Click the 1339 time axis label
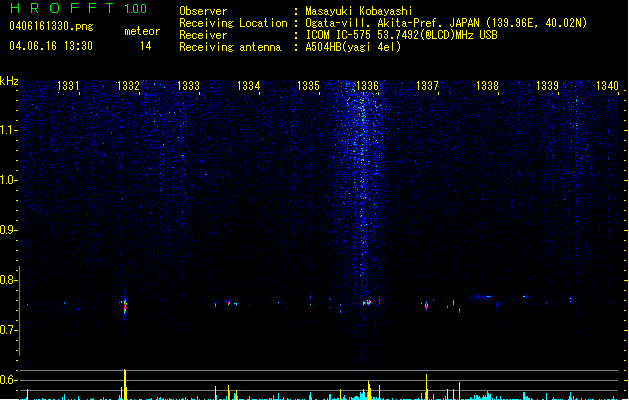629x400 pixels. tap(547, 86)
